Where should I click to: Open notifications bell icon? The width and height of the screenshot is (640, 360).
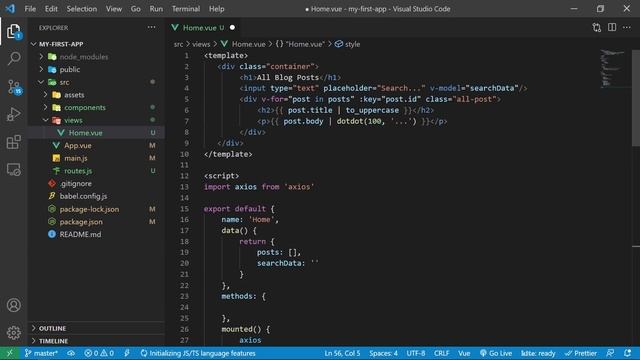pyautogui.click(x=627, y=353)
